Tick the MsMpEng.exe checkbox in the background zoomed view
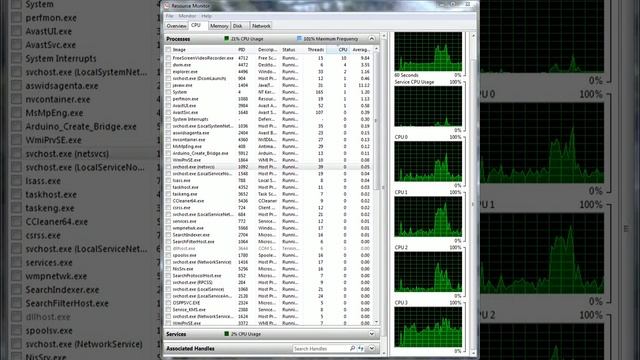The width and height of the screenshot is (640, 360). 16,113
